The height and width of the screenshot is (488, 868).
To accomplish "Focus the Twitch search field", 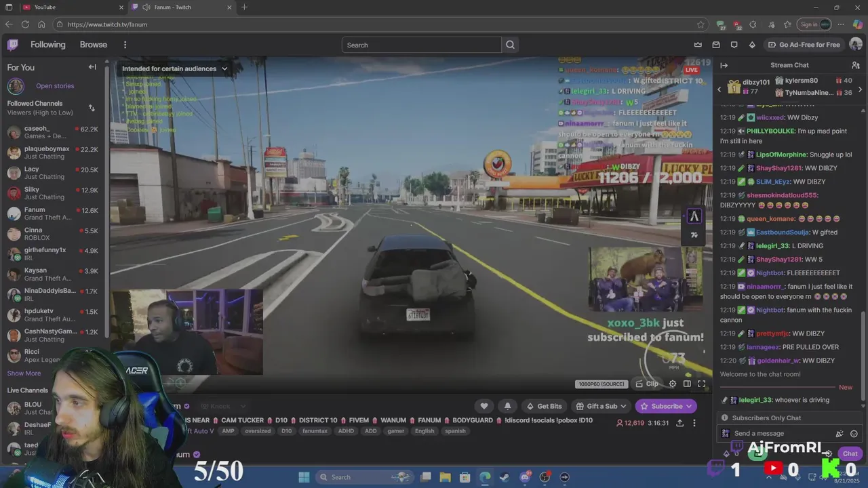I will pos(422,45).
